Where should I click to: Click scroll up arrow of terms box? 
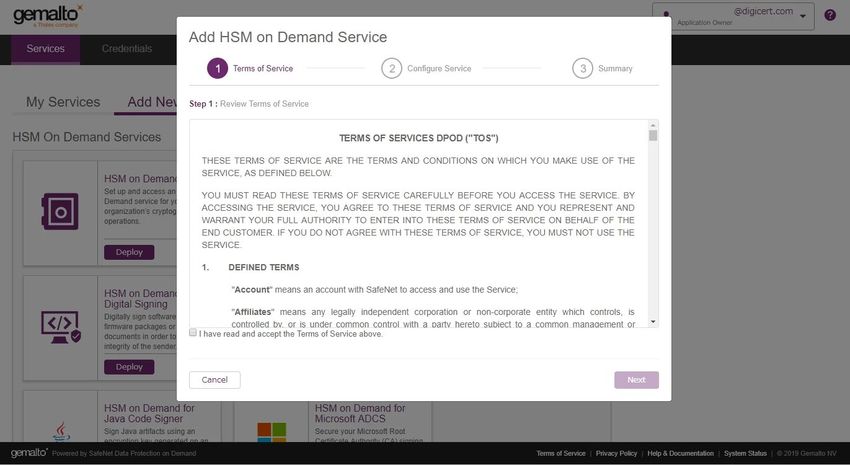tap(653, 125)
